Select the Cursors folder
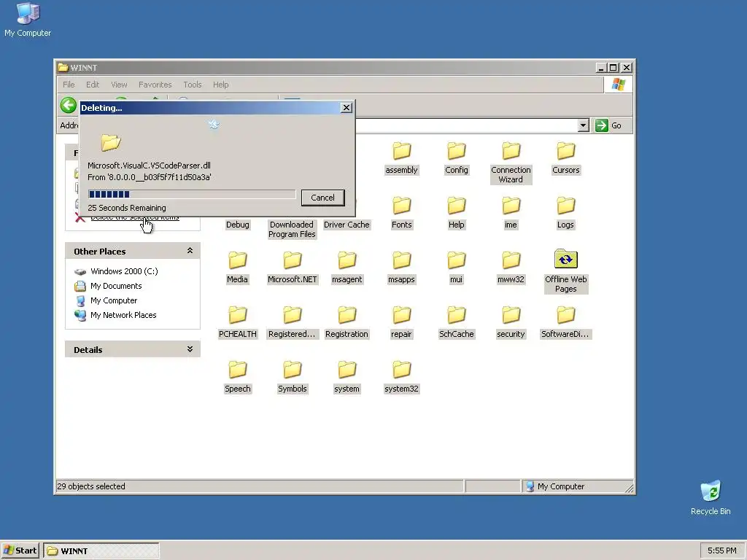Image resolution: width=747 pixels, height=560 pixels. (x=565, y=158)
